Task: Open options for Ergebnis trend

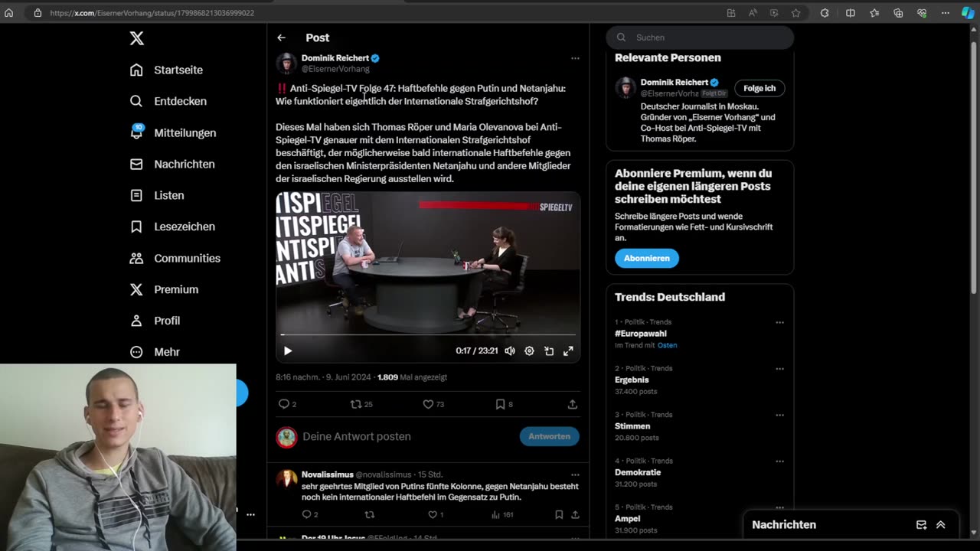Action: 779,368
